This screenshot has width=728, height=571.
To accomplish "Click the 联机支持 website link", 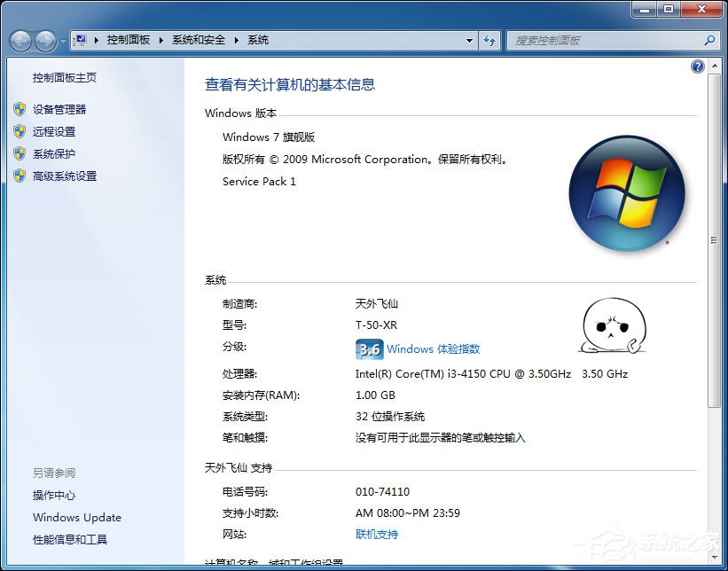I will click(377, 534).
